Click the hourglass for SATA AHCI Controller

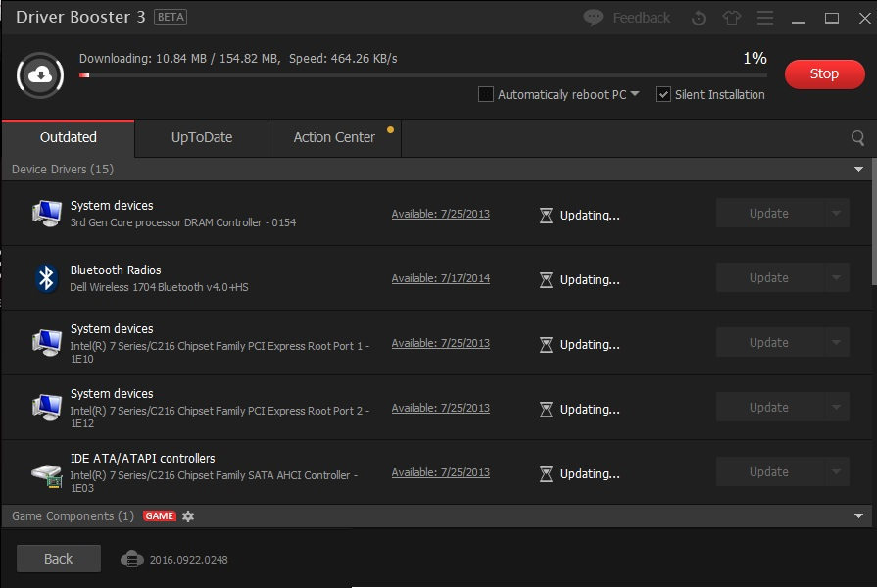coord(546,474)
